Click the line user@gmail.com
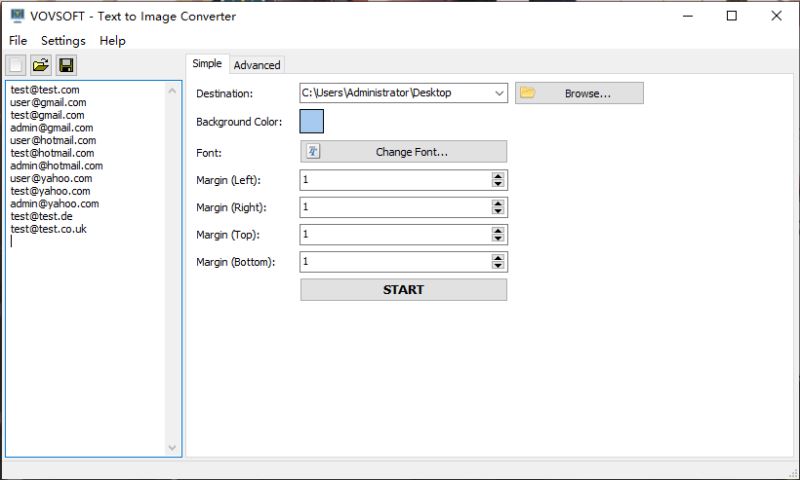Viewport: 800px width, 480px height. click(x=48, y=103)
